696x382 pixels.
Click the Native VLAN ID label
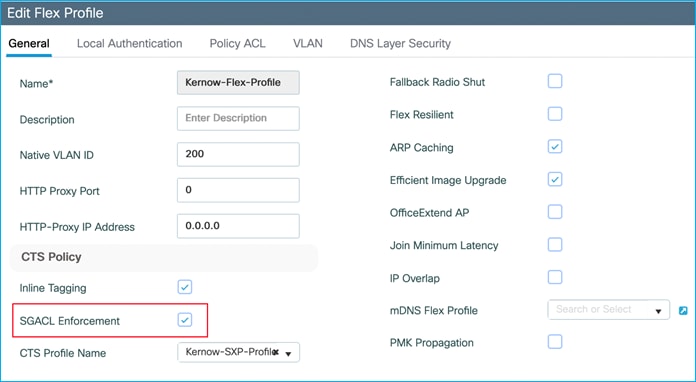pos(56,155)
